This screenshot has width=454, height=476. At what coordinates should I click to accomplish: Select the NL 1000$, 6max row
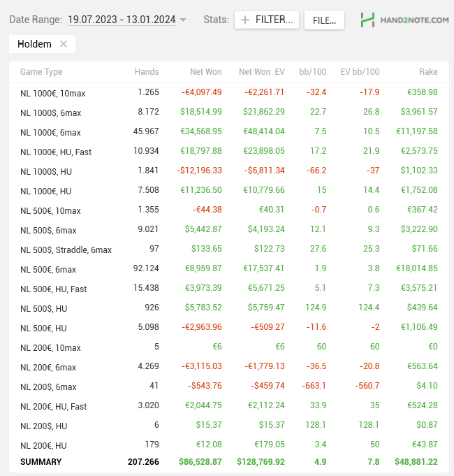pyautogui.click(x=229, y=112)
